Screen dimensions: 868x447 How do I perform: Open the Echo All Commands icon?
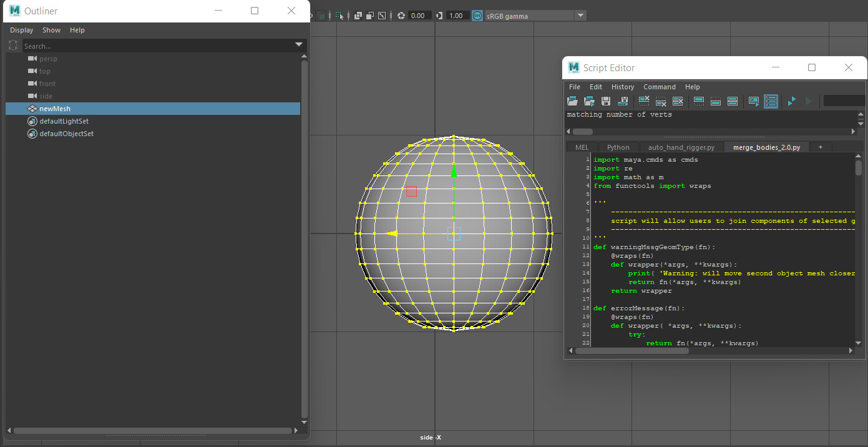tap(753, 101)
